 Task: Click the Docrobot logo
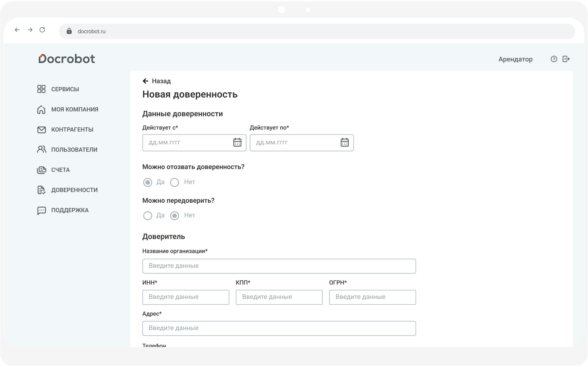(67, 59)
